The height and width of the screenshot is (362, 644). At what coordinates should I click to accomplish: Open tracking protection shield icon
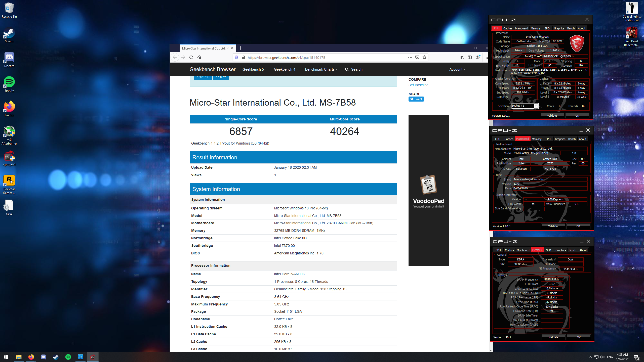point(236,57)
